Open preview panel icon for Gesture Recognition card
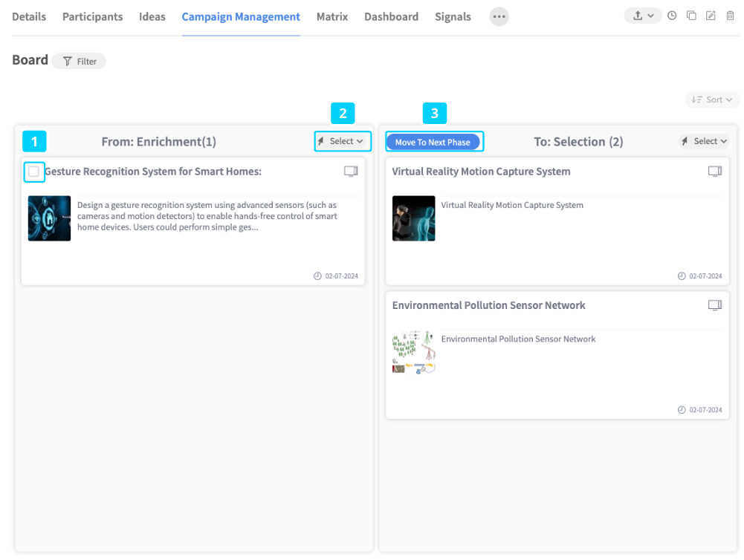 click(x=351, y=171)
